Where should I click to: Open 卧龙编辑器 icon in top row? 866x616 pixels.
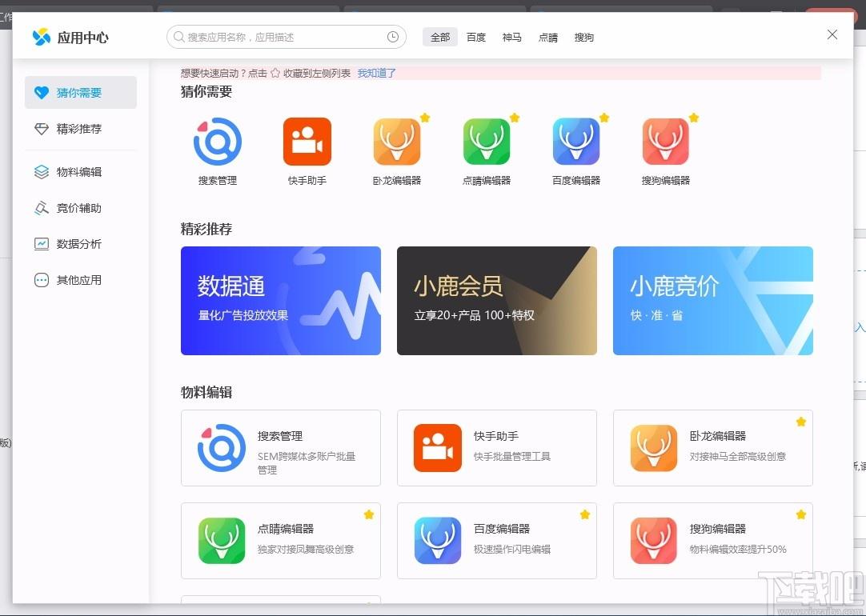[x=397, y=142]
